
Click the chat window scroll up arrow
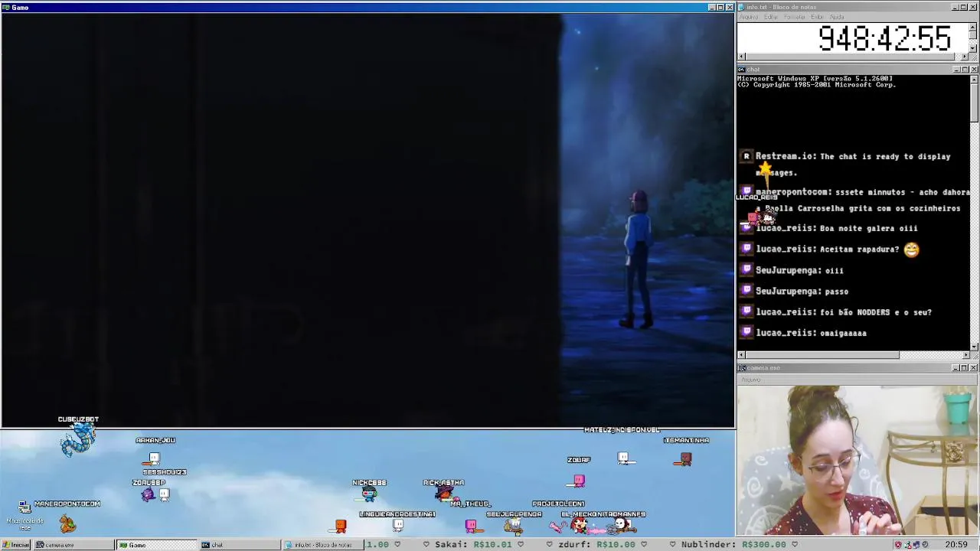click(973, 79)
